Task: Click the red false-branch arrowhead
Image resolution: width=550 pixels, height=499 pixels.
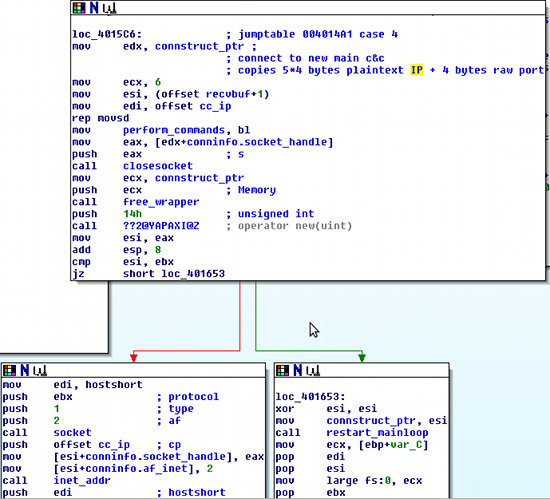Action: [x=134, y=358]
